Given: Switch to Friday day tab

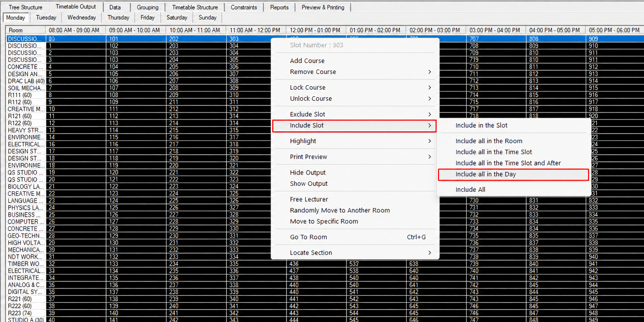Looking at the screenshot, I should 147,17.
